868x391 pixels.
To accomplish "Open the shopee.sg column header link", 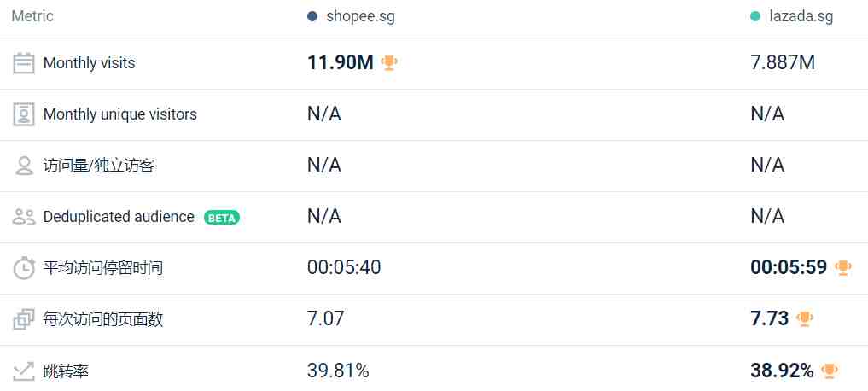I will tap(360, 16).
